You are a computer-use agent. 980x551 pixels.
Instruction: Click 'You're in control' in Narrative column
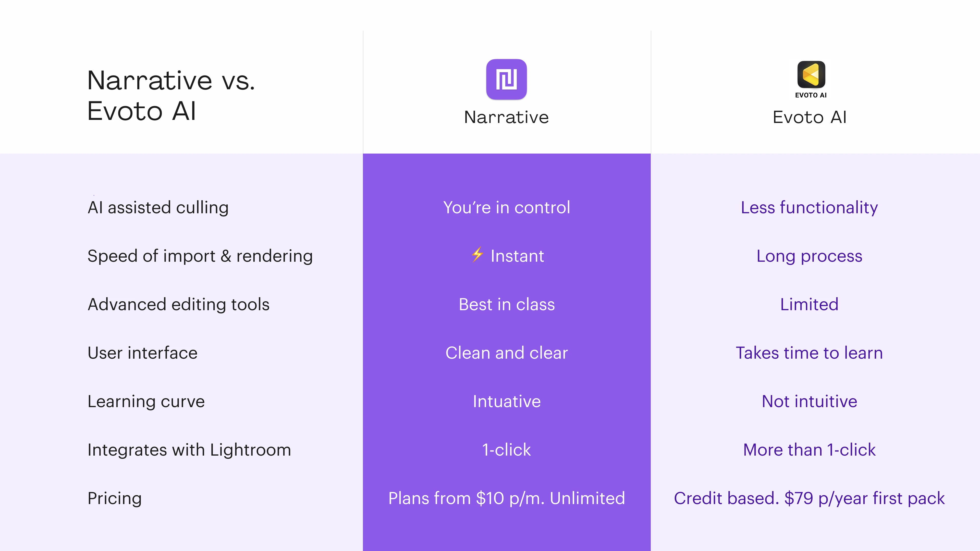[507, 208]
